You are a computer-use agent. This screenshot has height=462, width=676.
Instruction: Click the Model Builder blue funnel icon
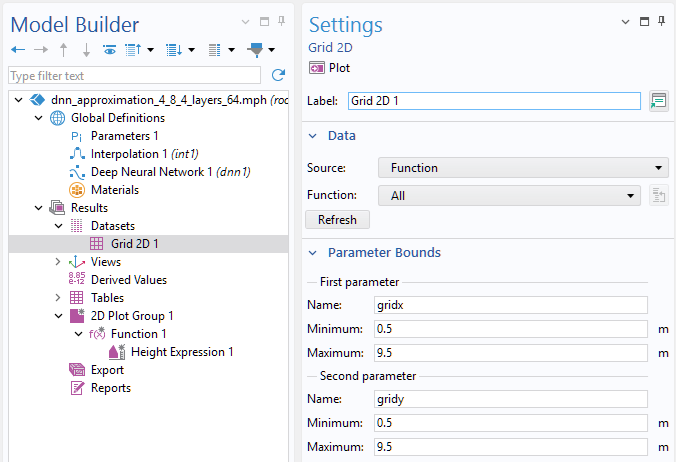pos(255,50)
